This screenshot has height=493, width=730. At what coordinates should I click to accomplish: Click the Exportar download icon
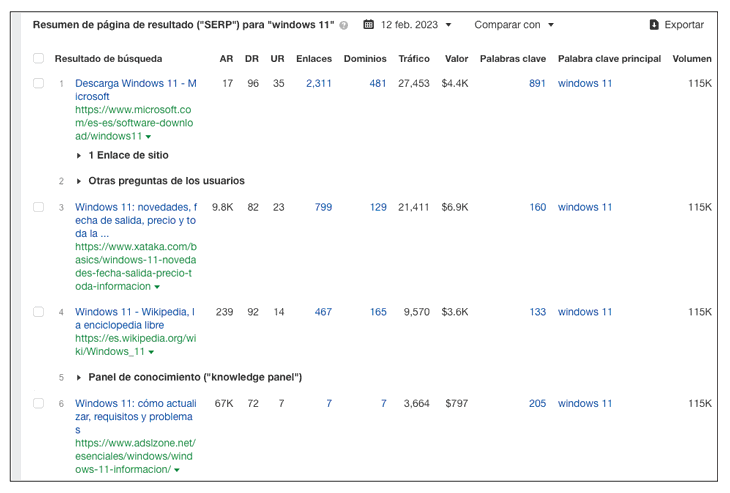click(x=654, y=25)
